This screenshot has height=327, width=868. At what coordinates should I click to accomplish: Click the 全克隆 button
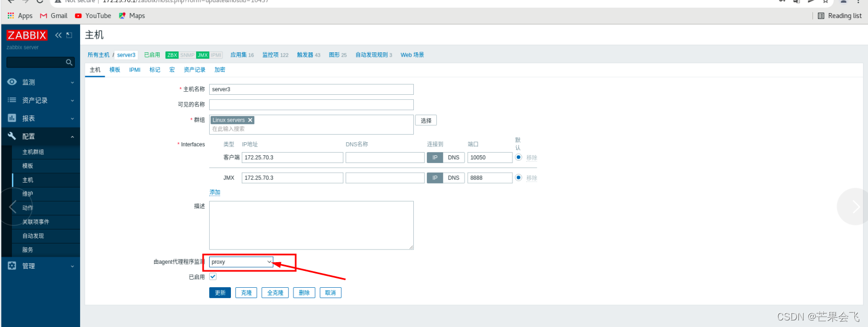(x=275, y=293)
